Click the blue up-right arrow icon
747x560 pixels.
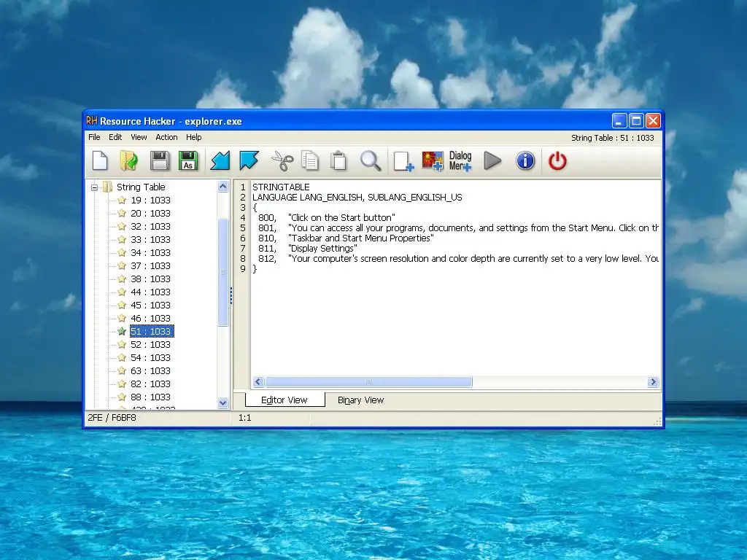[x=249, y=160]
